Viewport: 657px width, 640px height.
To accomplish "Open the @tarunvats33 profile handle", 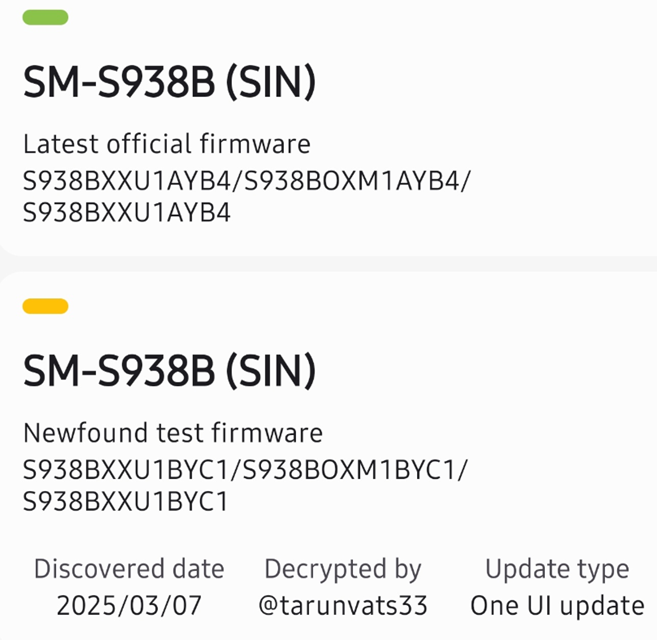I will coord(343,605).
